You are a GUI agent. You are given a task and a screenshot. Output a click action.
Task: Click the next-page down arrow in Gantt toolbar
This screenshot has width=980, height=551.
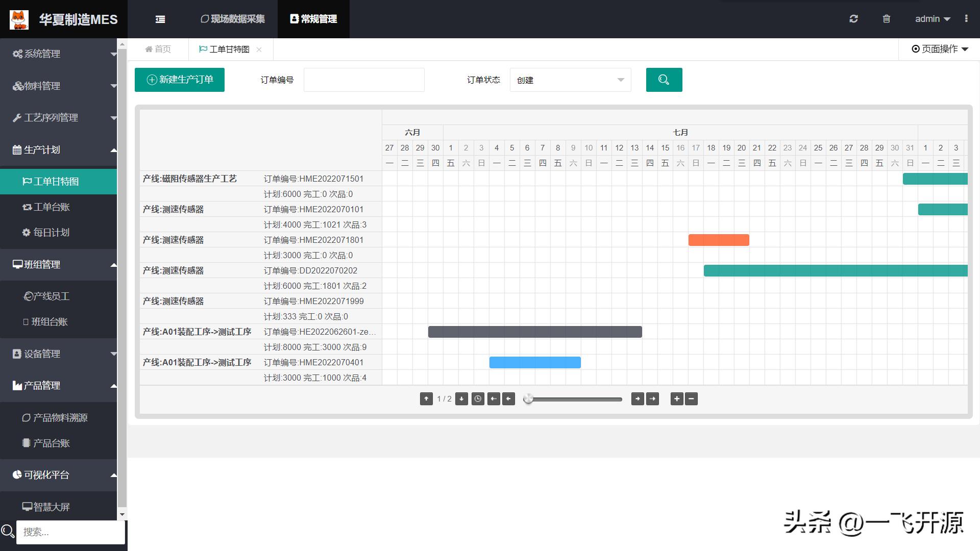point(462,399)
